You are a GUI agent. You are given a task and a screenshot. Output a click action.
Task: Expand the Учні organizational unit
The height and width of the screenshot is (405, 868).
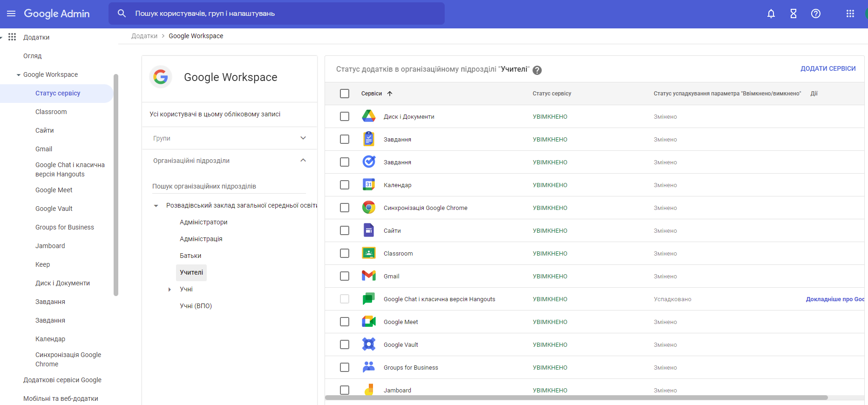point(170,290)
